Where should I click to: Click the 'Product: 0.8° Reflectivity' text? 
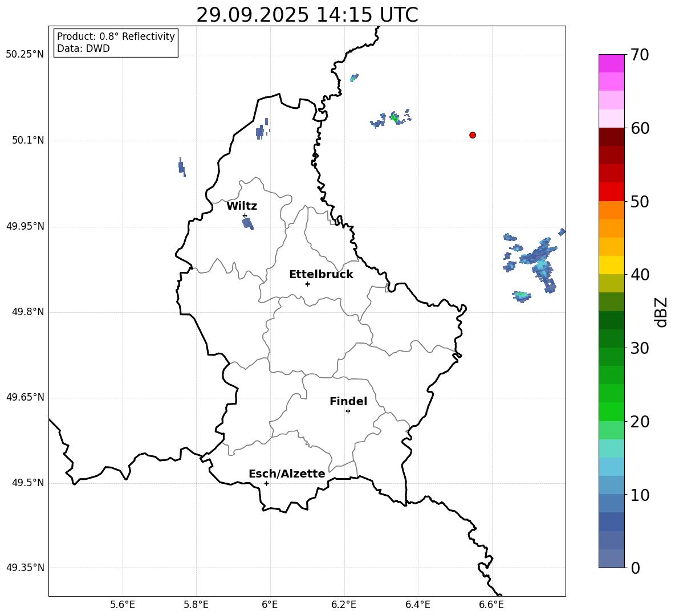pos(116,36)
